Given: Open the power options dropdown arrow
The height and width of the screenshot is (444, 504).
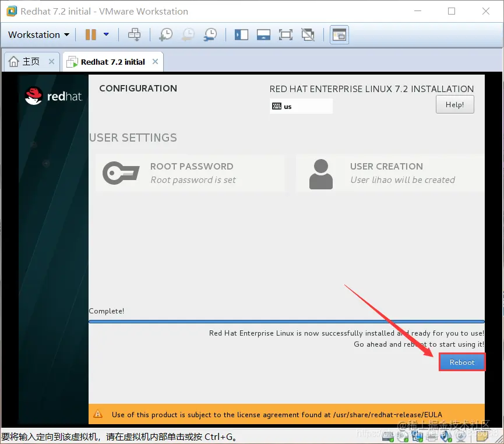Looking at the screenshot, I should pyautogui.click(x=106, y=34).
